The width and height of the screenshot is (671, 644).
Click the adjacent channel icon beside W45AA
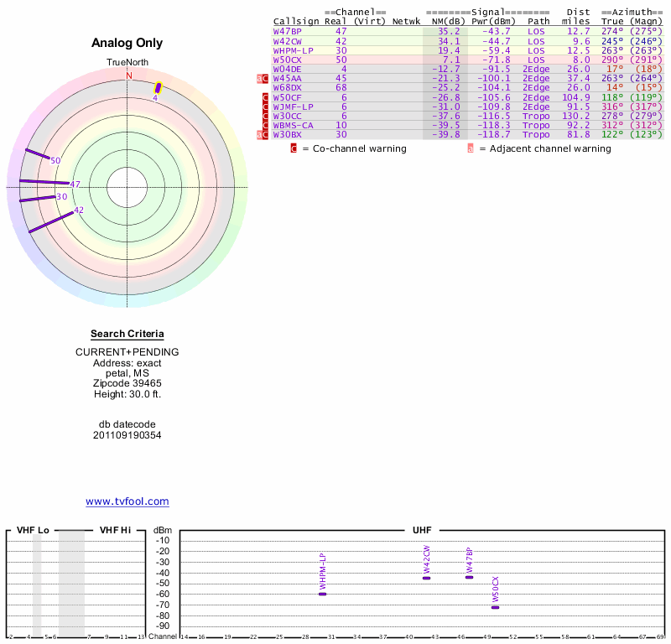click(x=260, y=79)
